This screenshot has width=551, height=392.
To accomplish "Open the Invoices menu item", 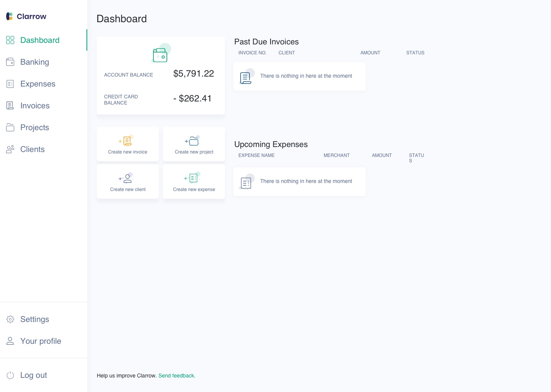I will click(x=35, y=106).
